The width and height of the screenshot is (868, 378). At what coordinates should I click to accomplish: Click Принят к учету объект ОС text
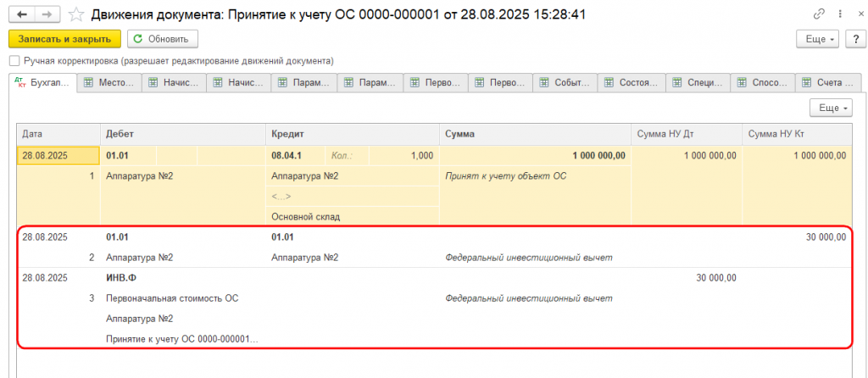[506, 176]
